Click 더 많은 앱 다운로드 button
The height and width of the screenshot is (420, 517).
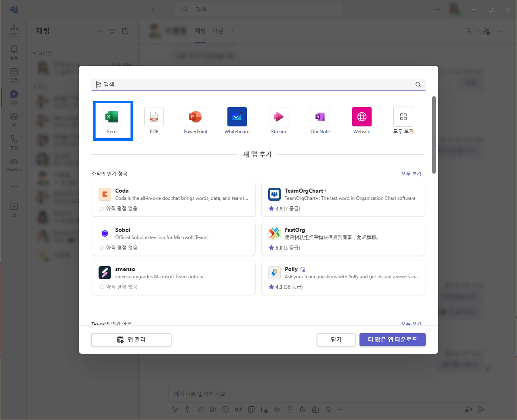click(392, 339)
